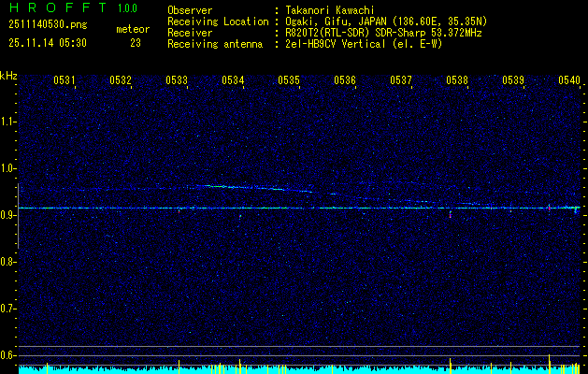Click frequency axis label 1.0

tap(7, 168)
